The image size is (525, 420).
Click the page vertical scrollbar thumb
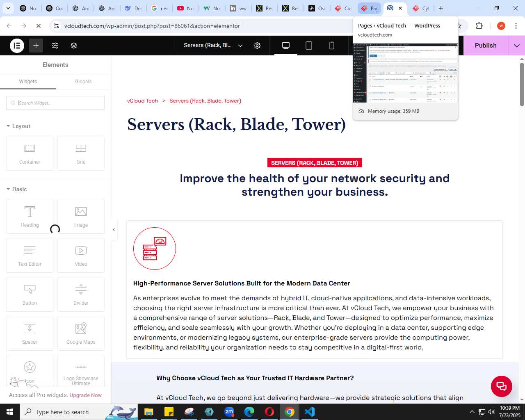522,84
